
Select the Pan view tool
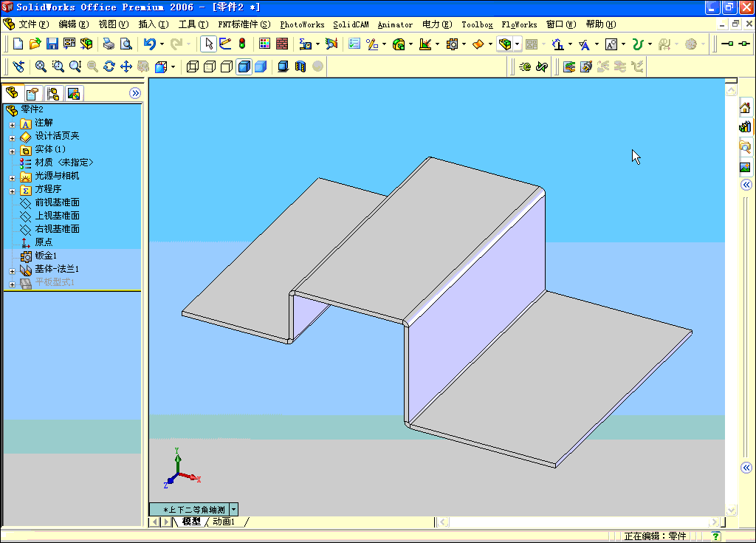[126, 66]
